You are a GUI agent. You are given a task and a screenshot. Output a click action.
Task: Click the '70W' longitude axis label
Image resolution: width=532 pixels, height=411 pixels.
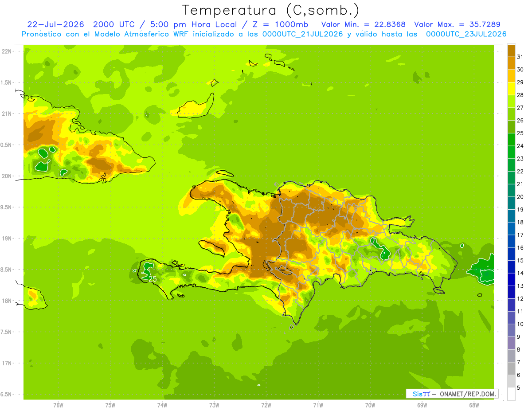(x=370, y=405)
